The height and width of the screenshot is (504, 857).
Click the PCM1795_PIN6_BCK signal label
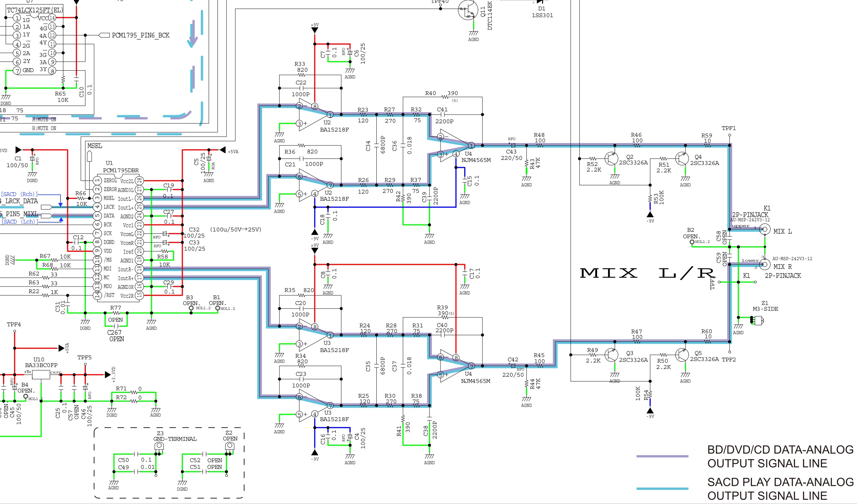[140, 35]
